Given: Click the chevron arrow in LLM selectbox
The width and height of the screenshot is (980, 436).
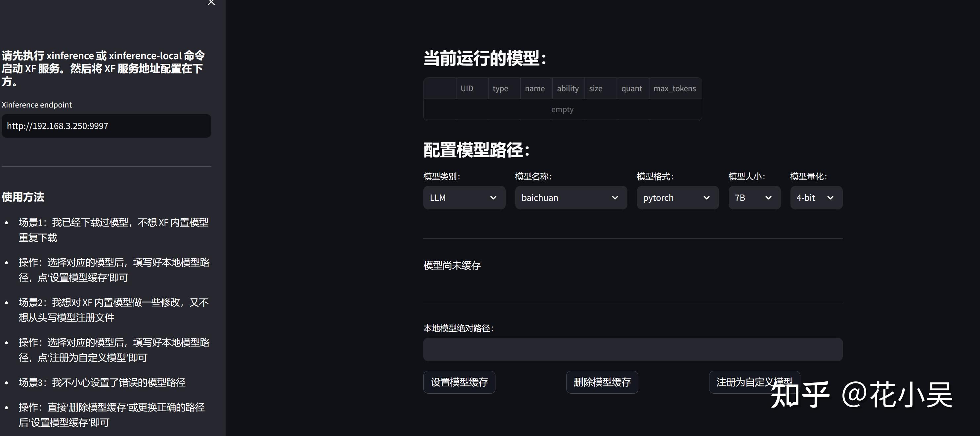Looking at the screenshot, I should [493, 198].
